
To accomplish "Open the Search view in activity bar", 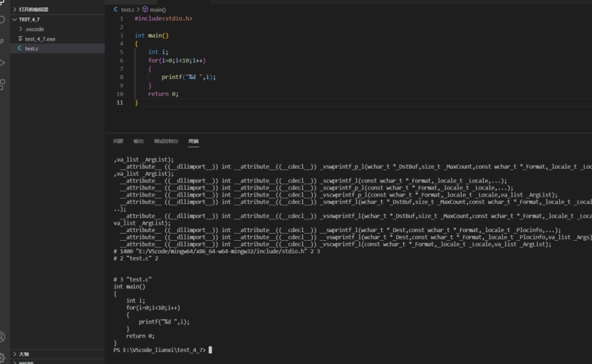I will (x=3, y=19).
